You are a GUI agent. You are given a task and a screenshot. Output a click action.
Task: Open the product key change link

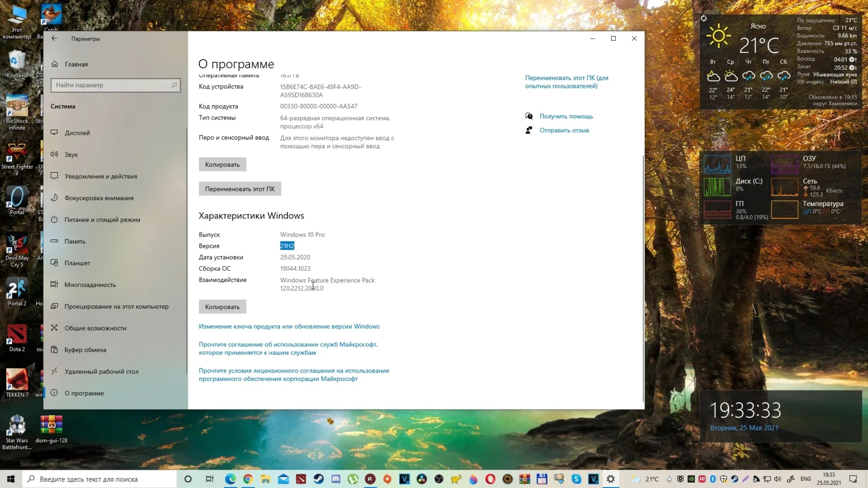[x=289, y=326]
